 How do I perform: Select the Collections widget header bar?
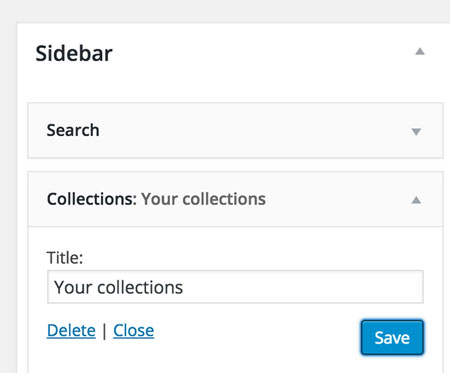(235, 199)
